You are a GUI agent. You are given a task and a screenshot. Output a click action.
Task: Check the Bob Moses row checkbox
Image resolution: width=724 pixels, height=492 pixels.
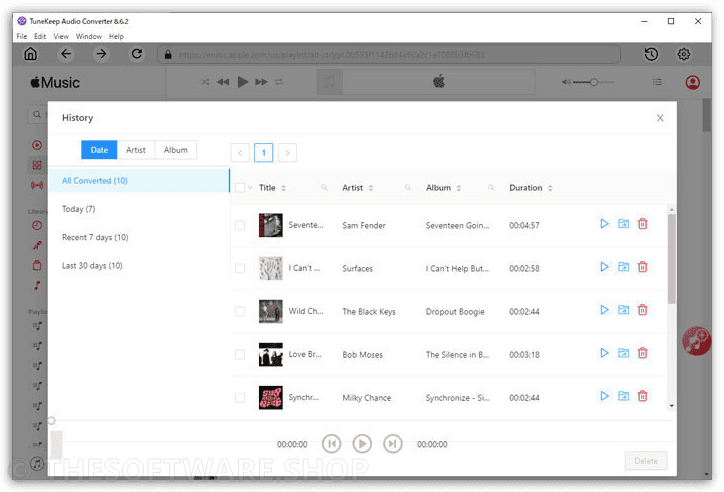click(240, 354)
